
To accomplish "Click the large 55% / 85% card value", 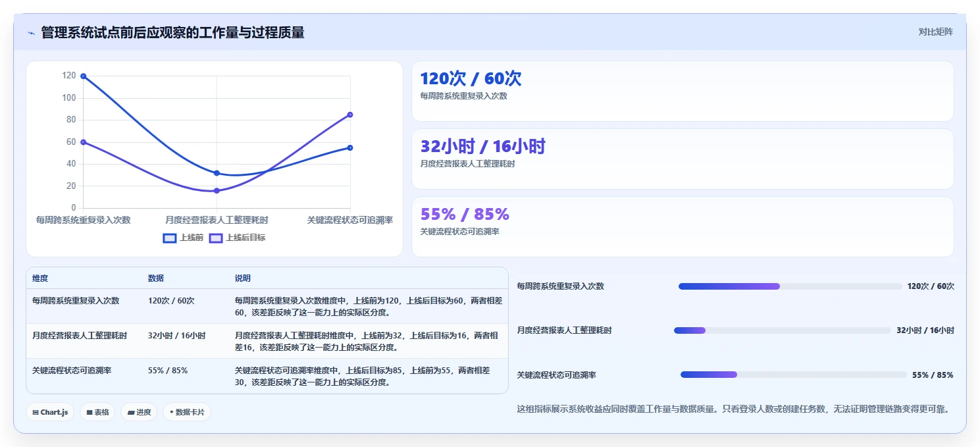I will pyautogui.click(x=465, y=214).
